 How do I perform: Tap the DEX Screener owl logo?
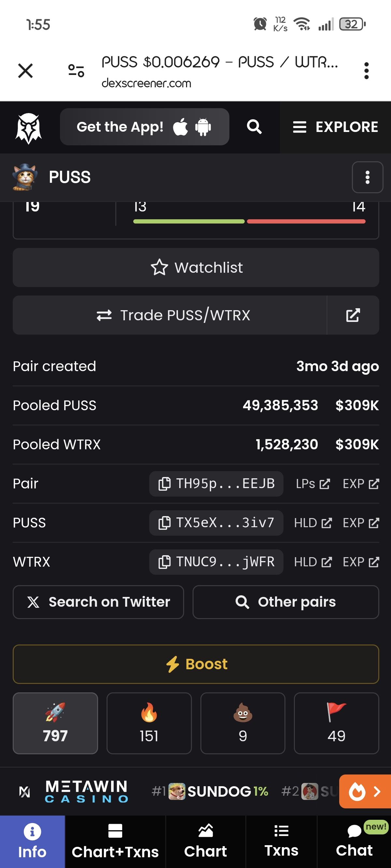point(28,128)
